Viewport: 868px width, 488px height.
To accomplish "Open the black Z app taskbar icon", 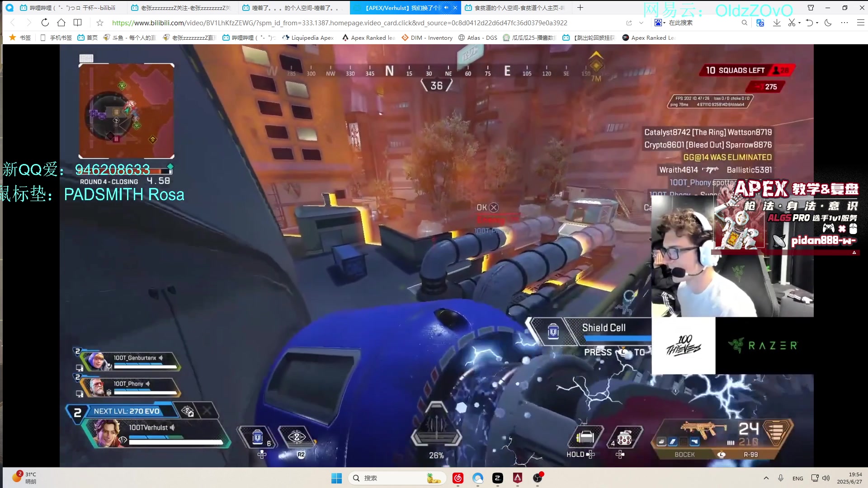I will click(x=498, y=478).
